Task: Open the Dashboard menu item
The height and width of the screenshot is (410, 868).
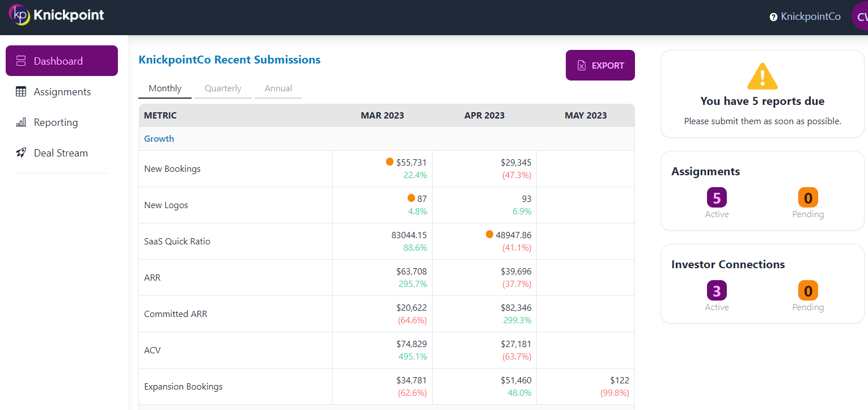Action: (x=62, y=61)
